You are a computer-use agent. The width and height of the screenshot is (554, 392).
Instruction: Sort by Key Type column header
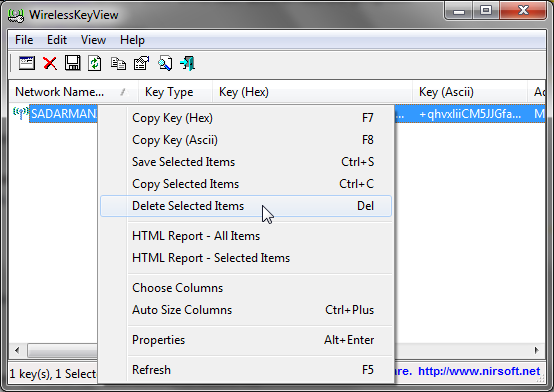click(x=175, y=92)
